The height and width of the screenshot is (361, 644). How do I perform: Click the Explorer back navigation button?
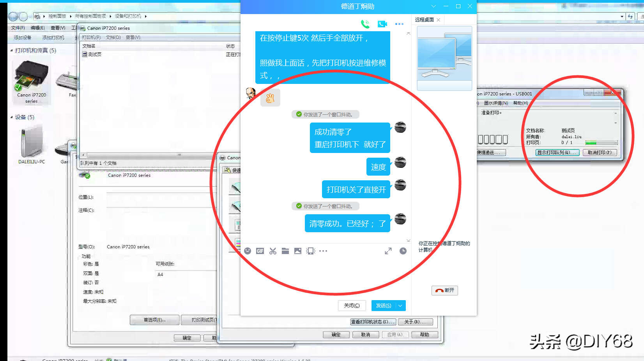tap(13, 16)
